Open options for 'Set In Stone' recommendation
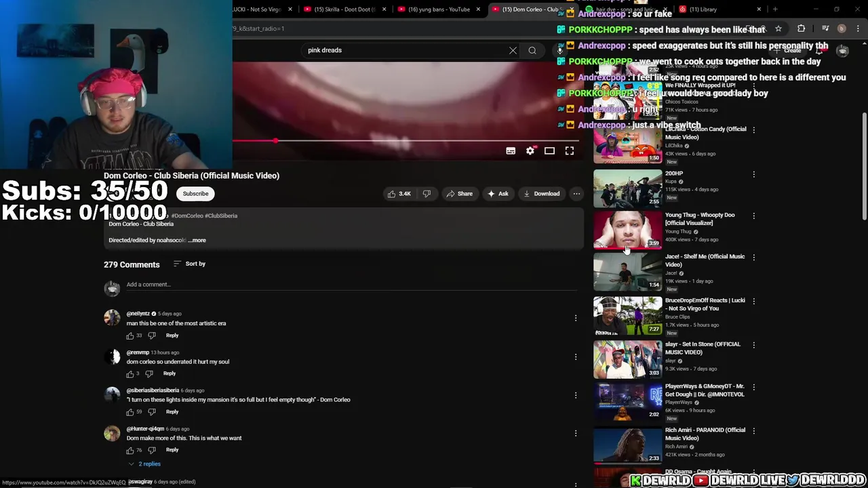Screen dimensions: 868x488 (x=753, y=345)
